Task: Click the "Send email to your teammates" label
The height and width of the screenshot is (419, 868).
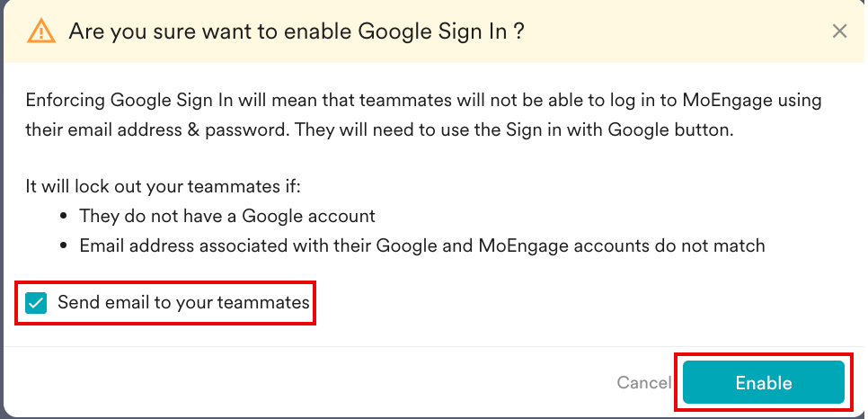Action: coord(183,303)
